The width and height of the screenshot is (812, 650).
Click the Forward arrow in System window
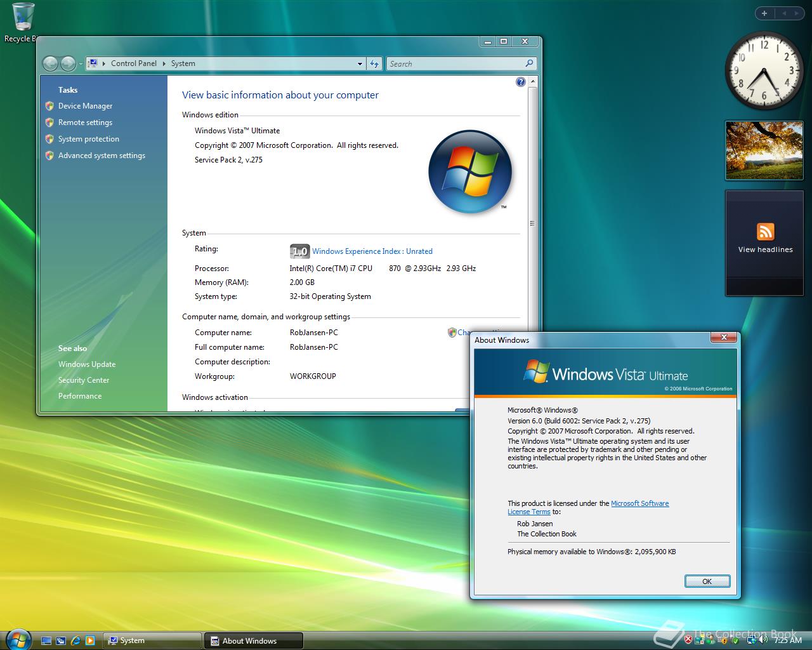click(67, 63)
